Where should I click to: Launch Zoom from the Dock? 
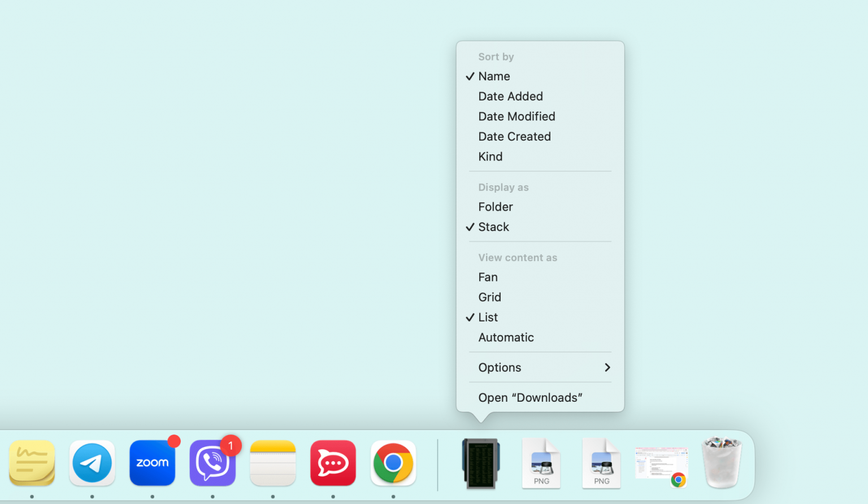tap(152, 463)
